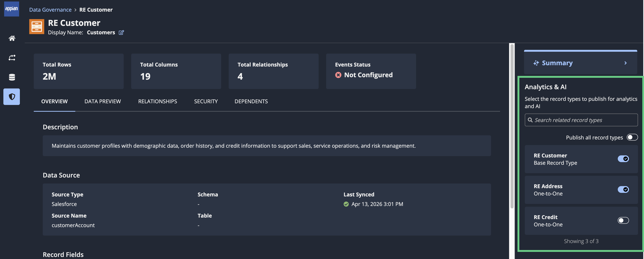The width and height of the screenshot is (644, 259).
Task: Click the Search related record types field
Action: tap(581, 120)
